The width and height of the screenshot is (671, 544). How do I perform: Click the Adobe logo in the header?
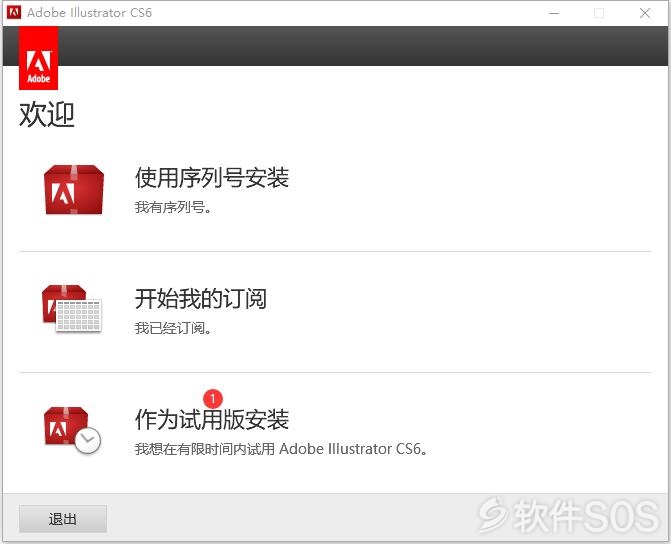39,58
